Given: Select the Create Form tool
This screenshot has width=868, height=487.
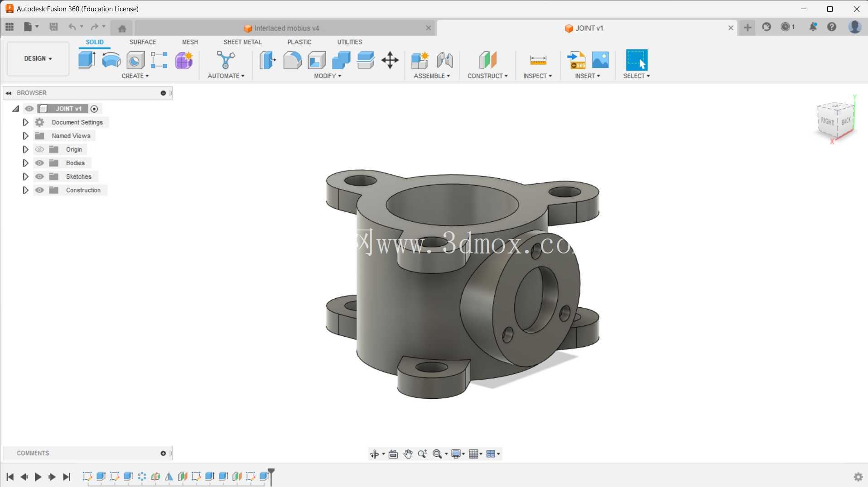Looking at the screenshot, I should (x=184, y=60).
